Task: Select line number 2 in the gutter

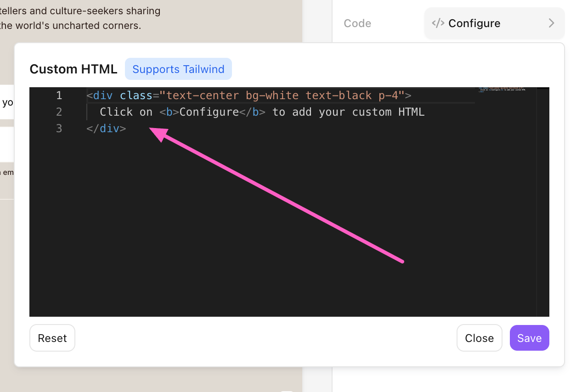Action: point(59,112)
